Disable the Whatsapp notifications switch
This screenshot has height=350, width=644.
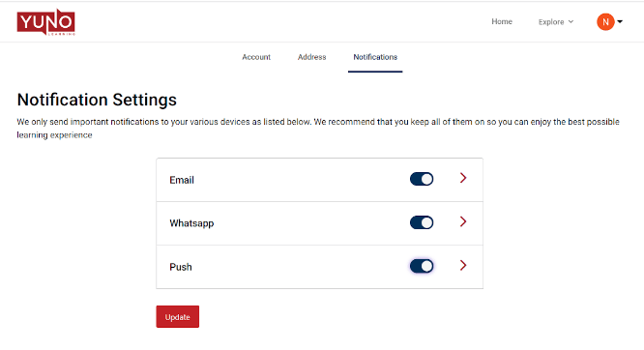(422, 222)
